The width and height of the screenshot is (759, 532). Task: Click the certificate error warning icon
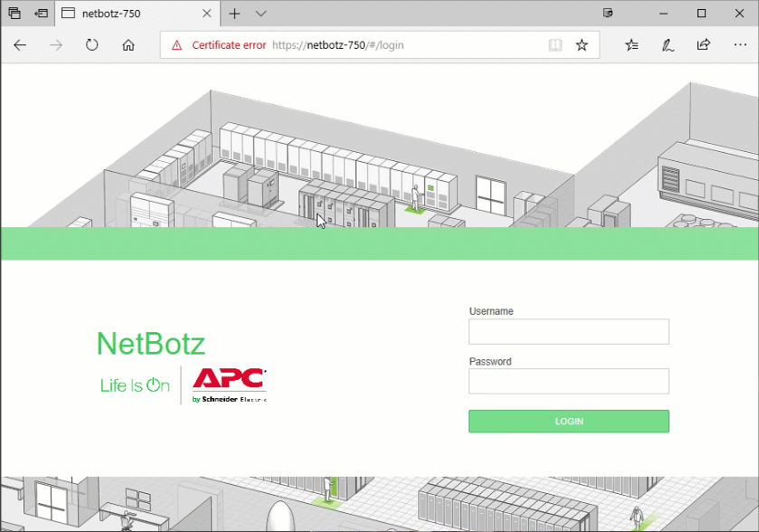tap(176, 45)
